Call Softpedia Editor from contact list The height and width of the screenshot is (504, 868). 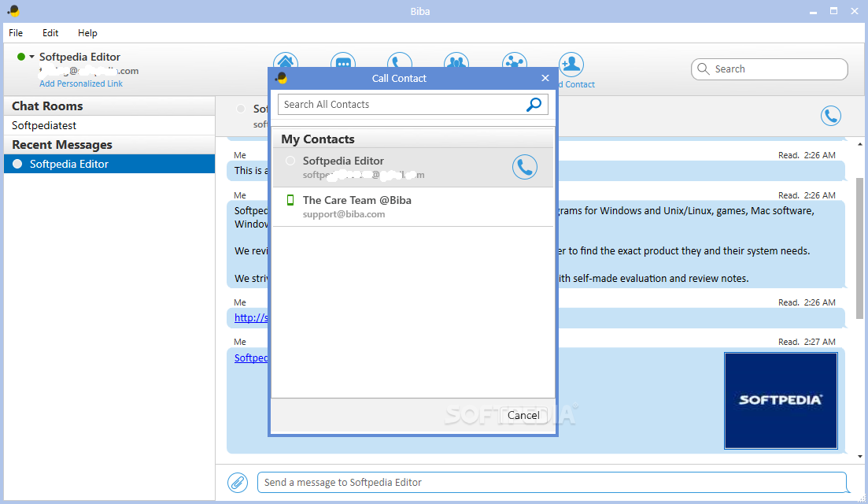525,167
